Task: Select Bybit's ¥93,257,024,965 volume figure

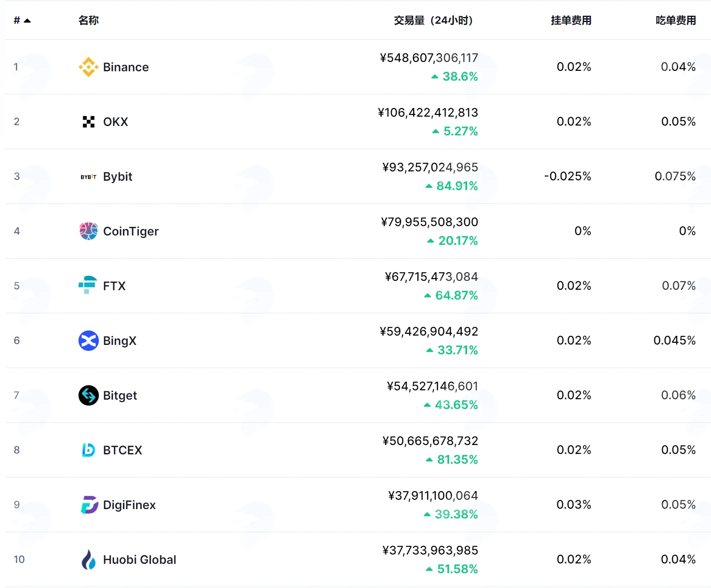Action: pyautogui.click(x=430, y=167)
